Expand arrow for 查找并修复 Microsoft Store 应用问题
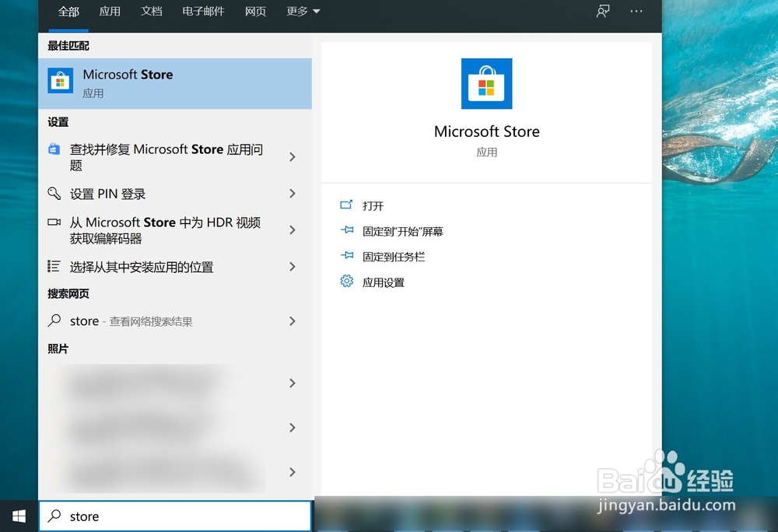Viewport: 778px width, 532px height. pyautogui.click(x=293, y=156)
